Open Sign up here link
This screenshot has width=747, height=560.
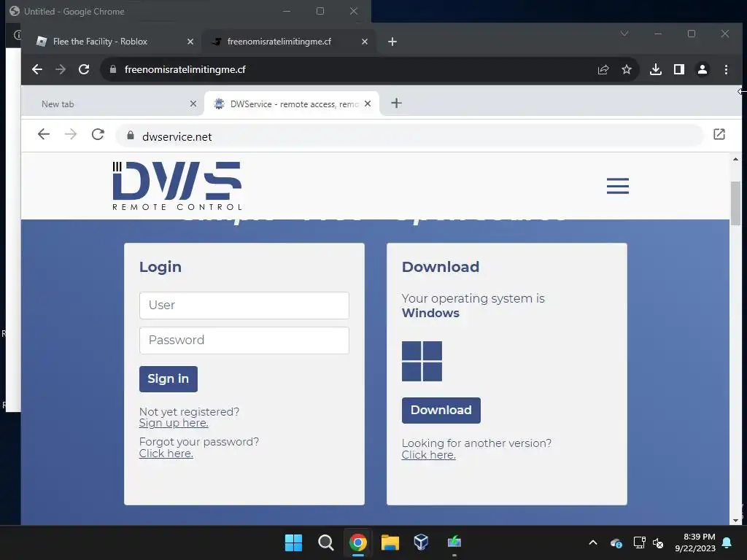coord(174,423)
